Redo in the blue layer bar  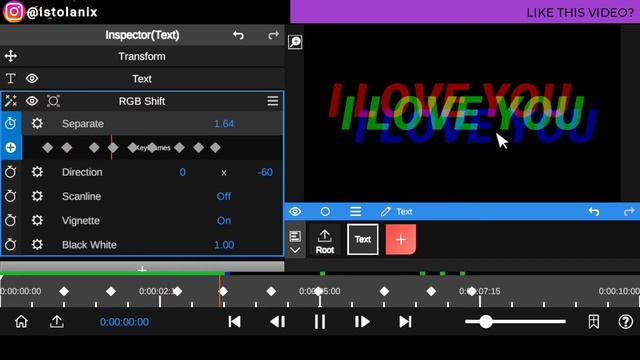pos(629,211)
